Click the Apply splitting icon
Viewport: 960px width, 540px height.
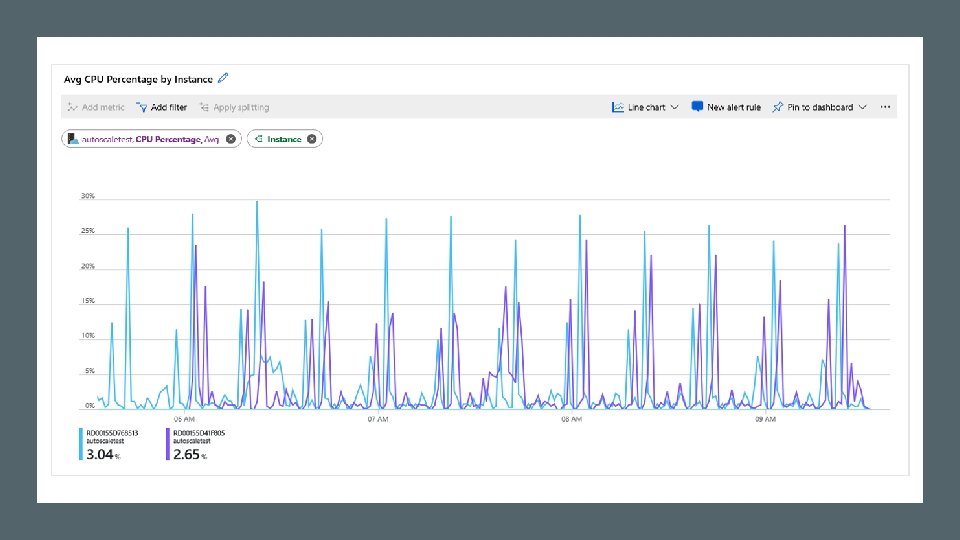point(204,107)
